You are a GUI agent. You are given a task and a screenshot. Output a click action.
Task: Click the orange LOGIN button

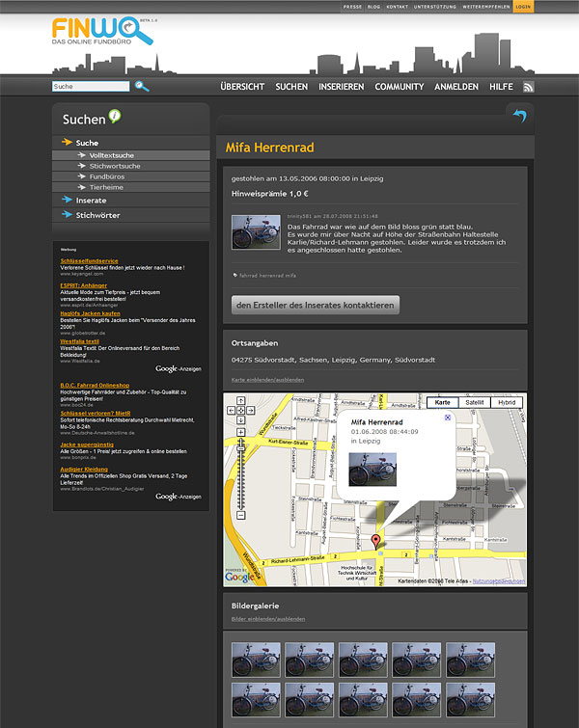pos(523,7)
